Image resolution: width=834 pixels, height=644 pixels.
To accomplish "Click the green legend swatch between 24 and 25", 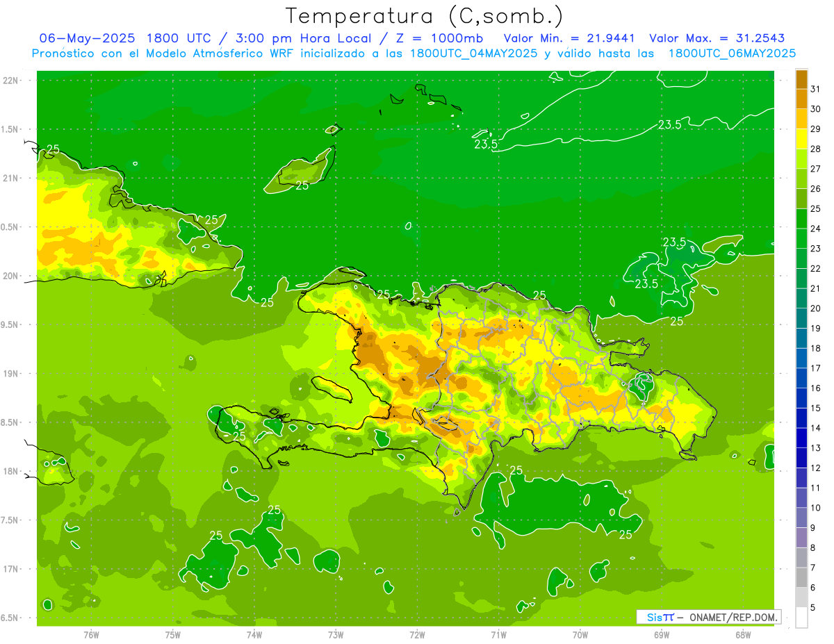I will click(x=801, y=219).
